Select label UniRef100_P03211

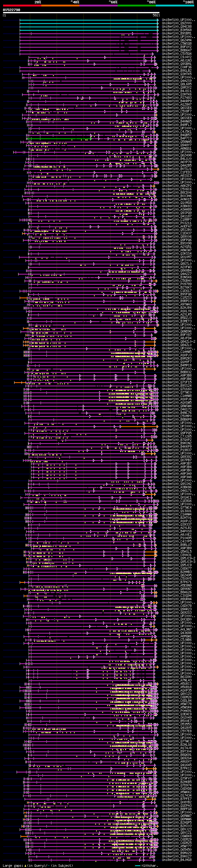[177, 223]
